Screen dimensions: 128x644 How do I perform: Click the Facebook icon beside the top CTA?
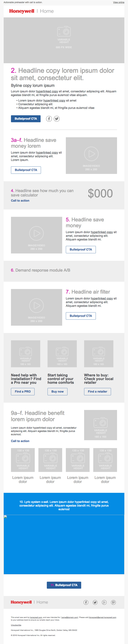(x=49, y=119)
